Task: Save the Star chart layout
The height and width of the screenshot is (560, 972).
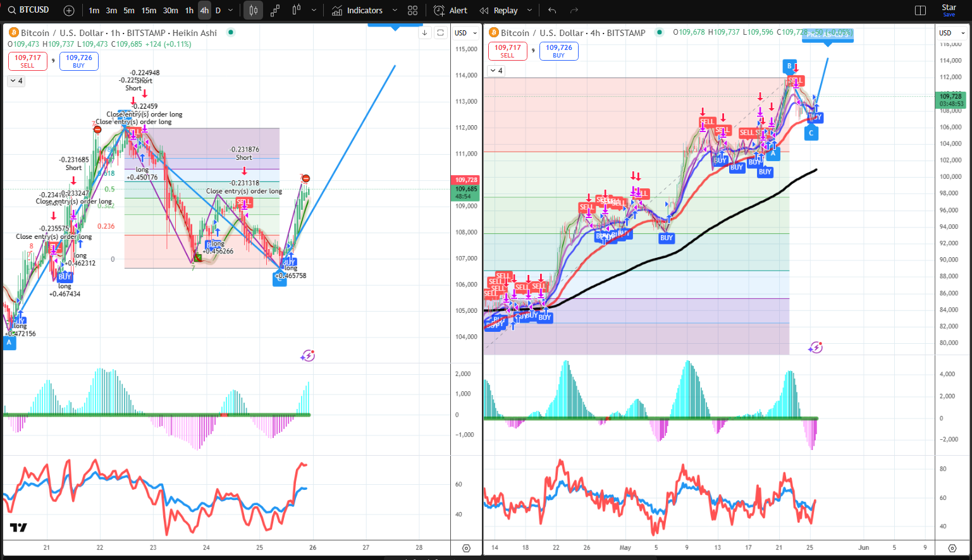Action: [949, 10]
